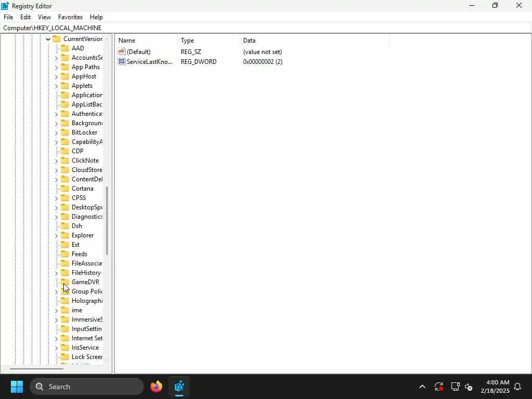This screenshot has height=399, width=532.
Task: Select the ContentDelivery key
Action: tap(87, 179)
